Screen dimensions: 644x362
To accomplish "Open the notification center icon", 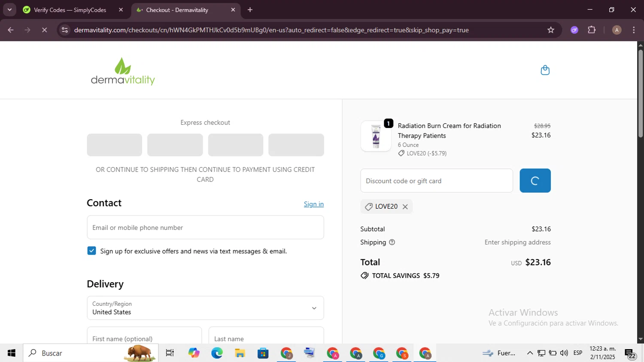I will [630, 354].
